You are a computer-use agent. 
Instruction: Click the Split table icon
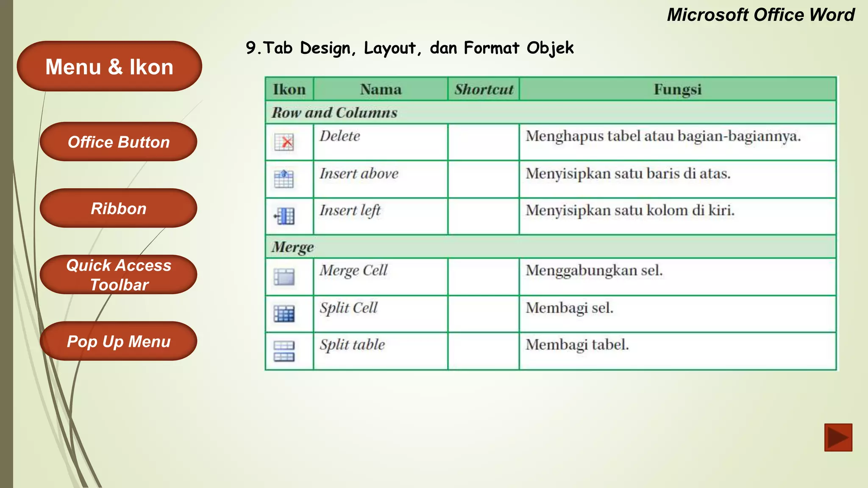[x=284, y=351]
